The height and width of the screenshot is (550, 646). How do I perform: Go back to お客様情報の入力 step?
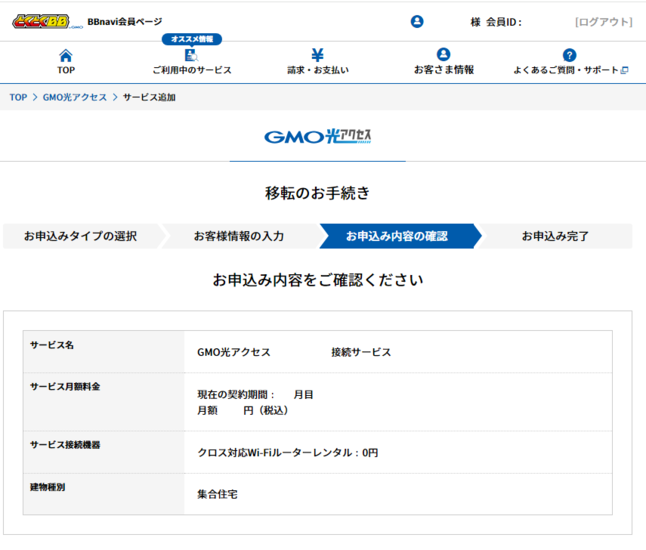point(238,236)
